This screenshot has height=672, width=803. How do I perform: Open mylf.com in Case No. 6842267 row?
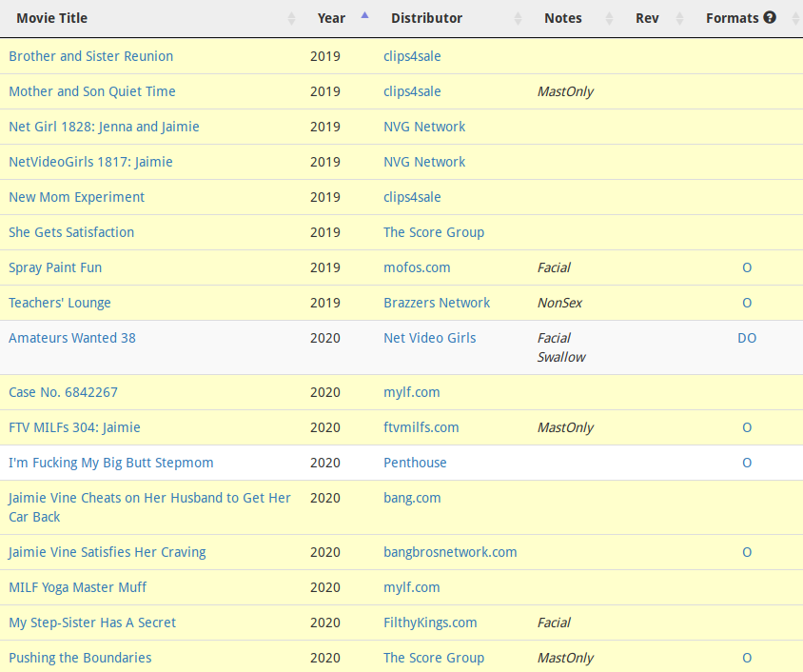click(x=412, y=392)
